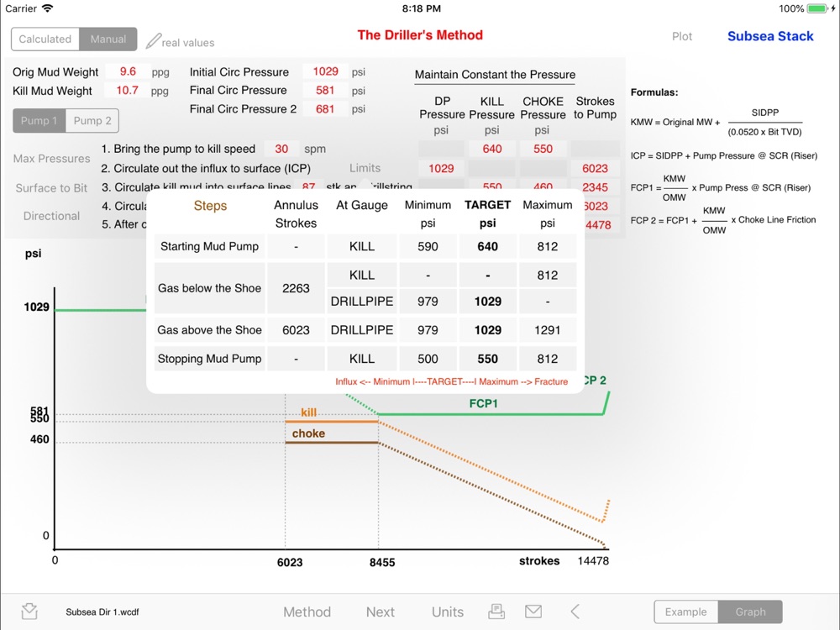Open the inbox tray icon at bottom left
The width and height of the screenshot is (840, 630).
29,612
